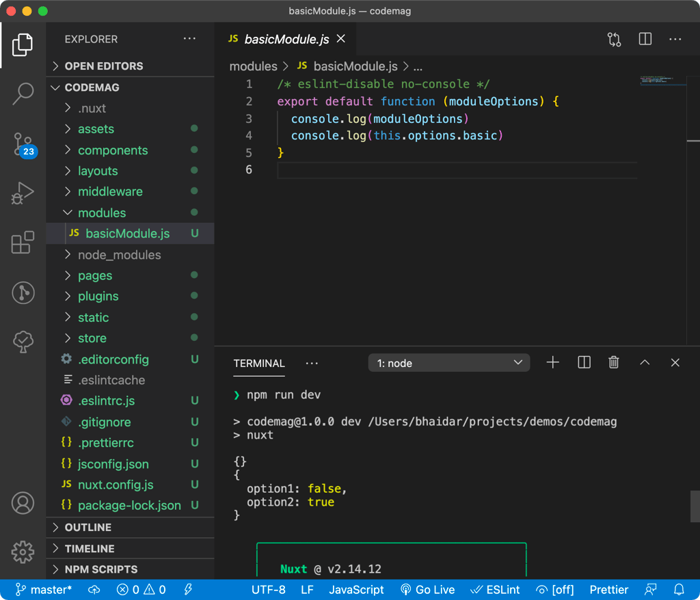Open the Run and Debug view
The height and width of the screenshot is (600, 700).
coord(23,193)
